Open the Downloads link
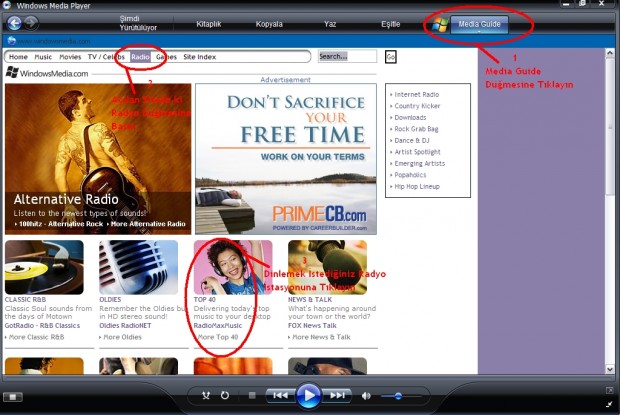This screenshot has height=415, width=620. tap(410, 117)
